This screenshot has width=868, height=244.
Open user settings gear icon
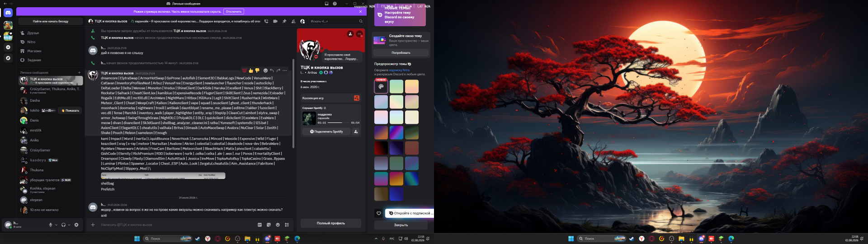coord(76,225)
